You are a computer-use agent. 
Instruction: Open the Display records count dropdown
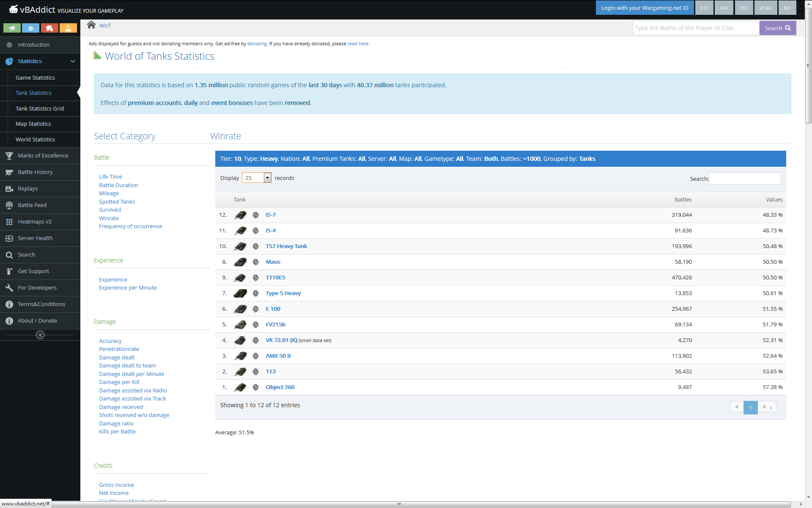click(256, 178)
